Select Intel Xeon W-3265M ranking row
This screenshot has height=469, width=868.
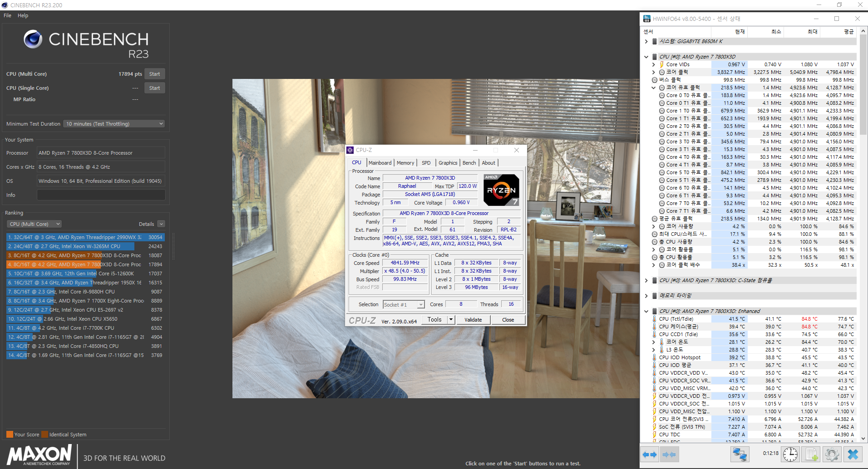85,246
